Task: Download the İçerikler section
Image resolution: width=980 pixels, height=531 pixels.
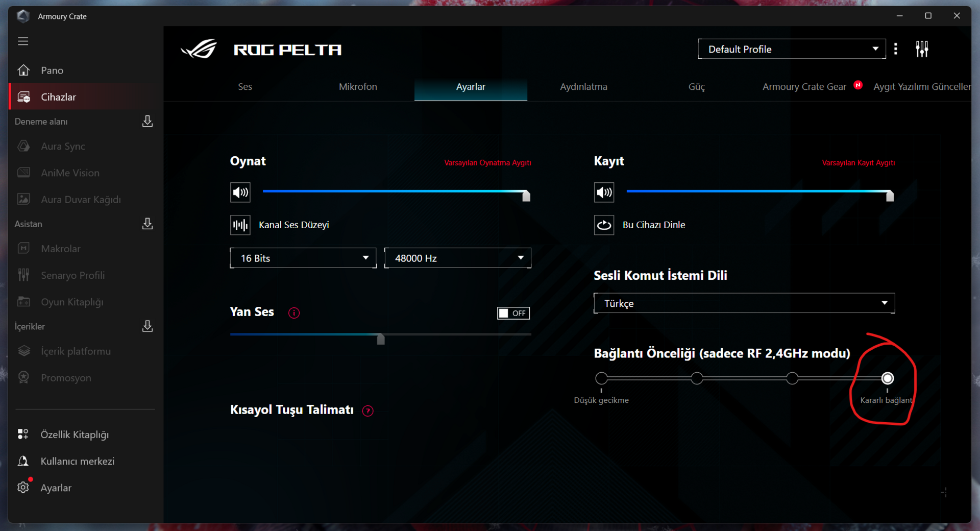Action: (148, 326)
